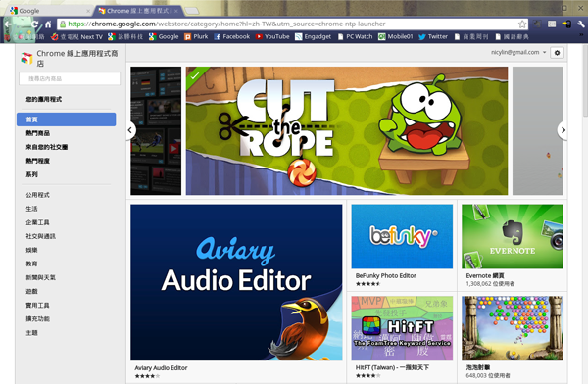The width and height of the screenshot is (588, 384).
Task: Open the 國語辭典 bookmark
Action: (x=512, y=37)
